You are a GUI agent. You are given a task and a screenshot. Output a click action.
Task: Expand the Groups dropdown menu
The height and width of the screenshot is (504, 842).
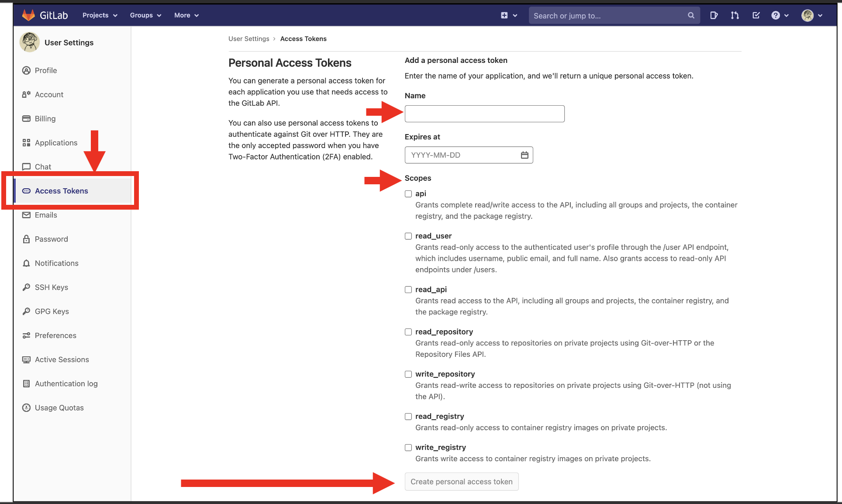[145, 15]
